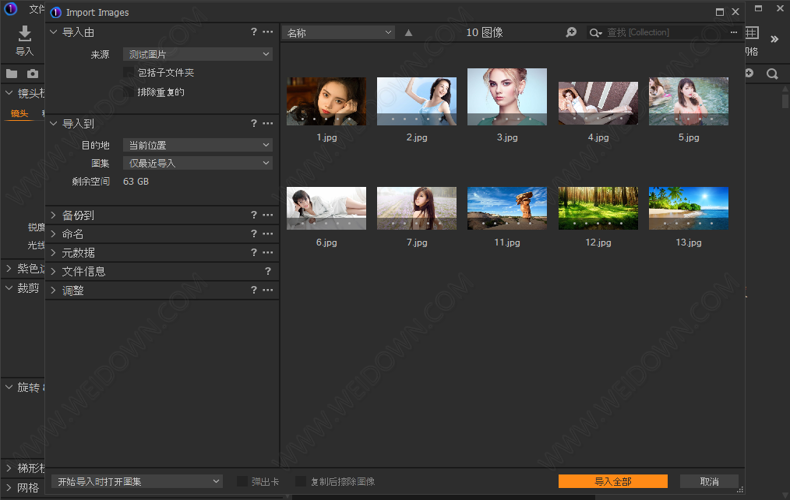Click help icon for 导入到 section
This screenshot has width=790, height=500.
pyautogui.click(x=254, y=123)
